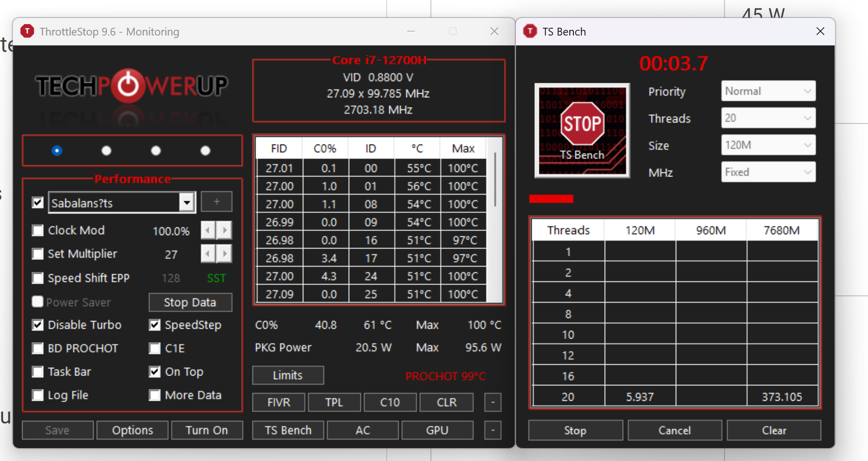Clear the TS Bench results

pyautogui.click(x=774, y=430)
